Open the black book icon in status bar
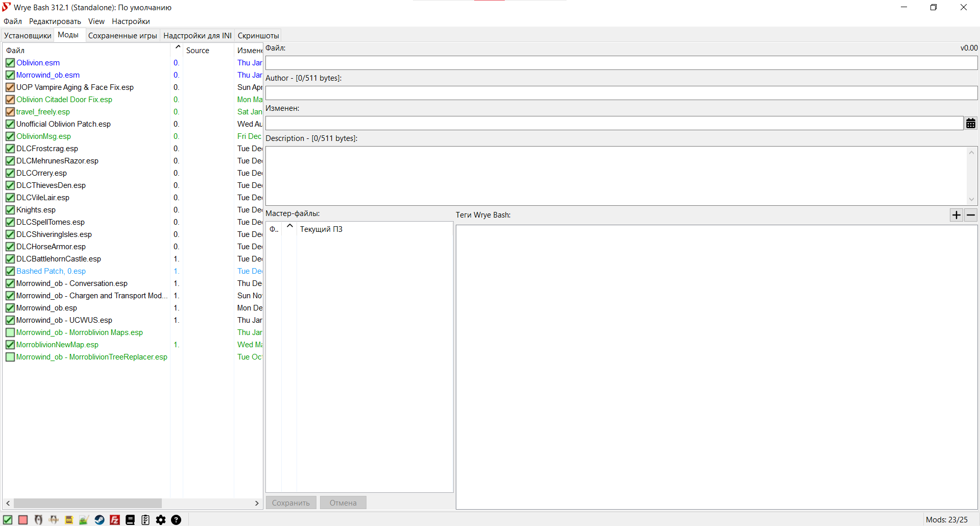980x526 pixels. point(130,520)
